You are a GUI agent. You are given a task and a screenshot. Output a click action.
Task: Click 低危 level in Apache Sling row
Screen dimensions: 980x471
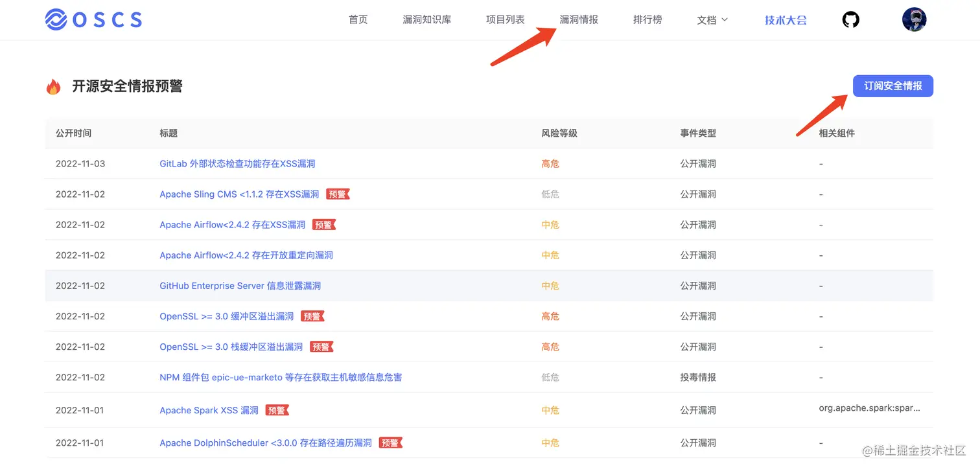click(550, 194)
